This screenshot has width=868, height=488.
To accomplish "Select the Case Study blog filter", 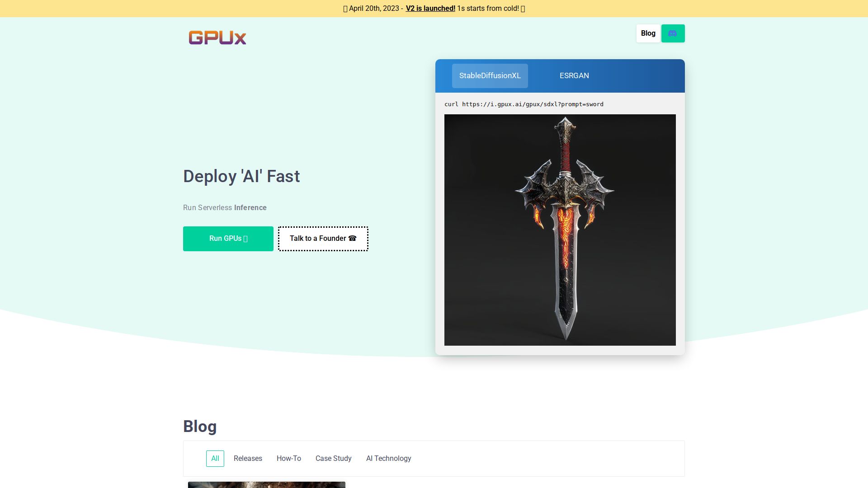I will tap(333, 458).
